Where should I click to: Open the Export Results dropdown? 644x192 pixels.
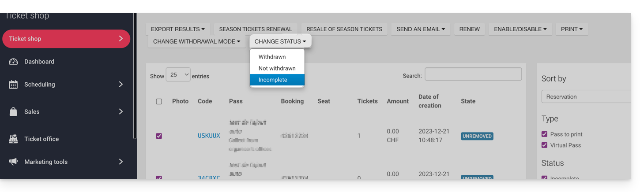(x=177, y=29)
